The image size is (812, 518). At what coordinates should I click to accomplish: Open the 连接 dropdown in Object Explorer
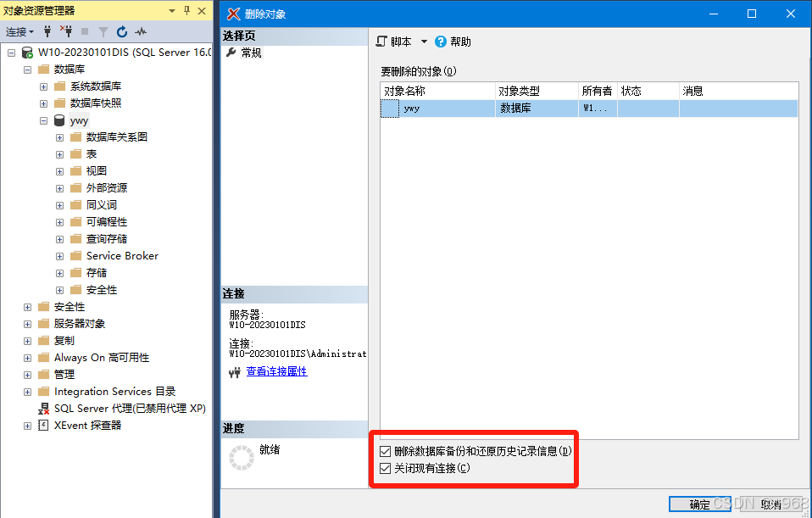tap(19, 31)
